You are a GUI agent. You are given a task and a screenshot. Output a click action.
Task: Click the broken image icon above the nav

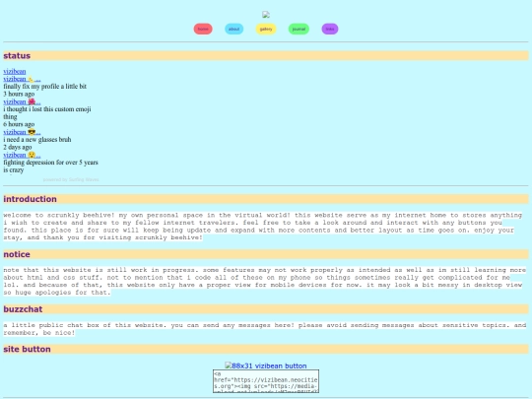coord(266,14)
